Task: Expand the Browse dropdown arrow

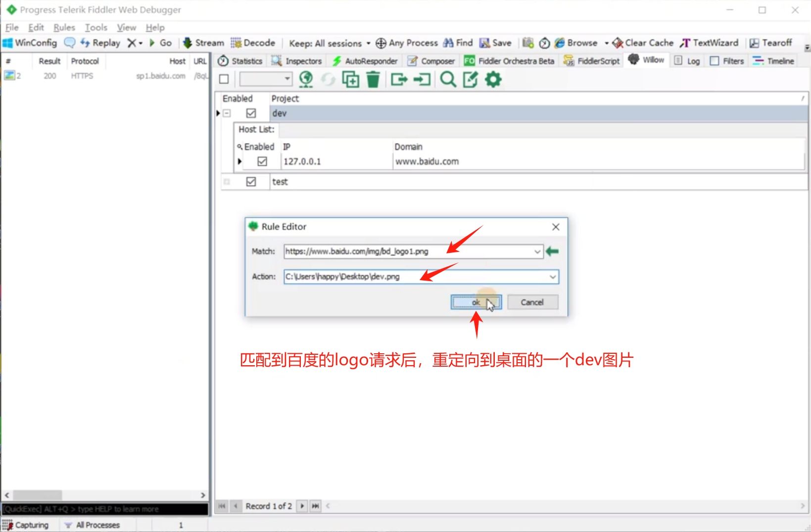Action: coord(607,43)
